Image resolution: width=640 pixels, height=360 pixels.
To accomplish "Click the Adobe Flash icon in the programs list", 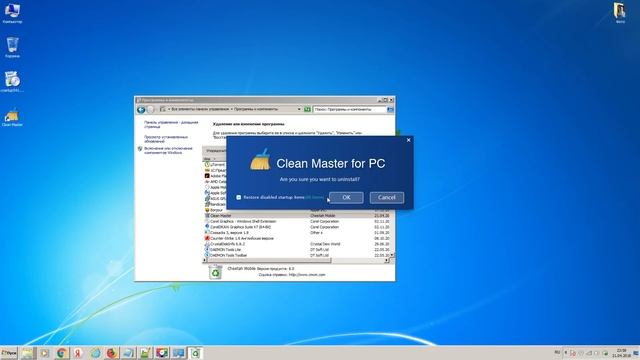I will point(207,176).
